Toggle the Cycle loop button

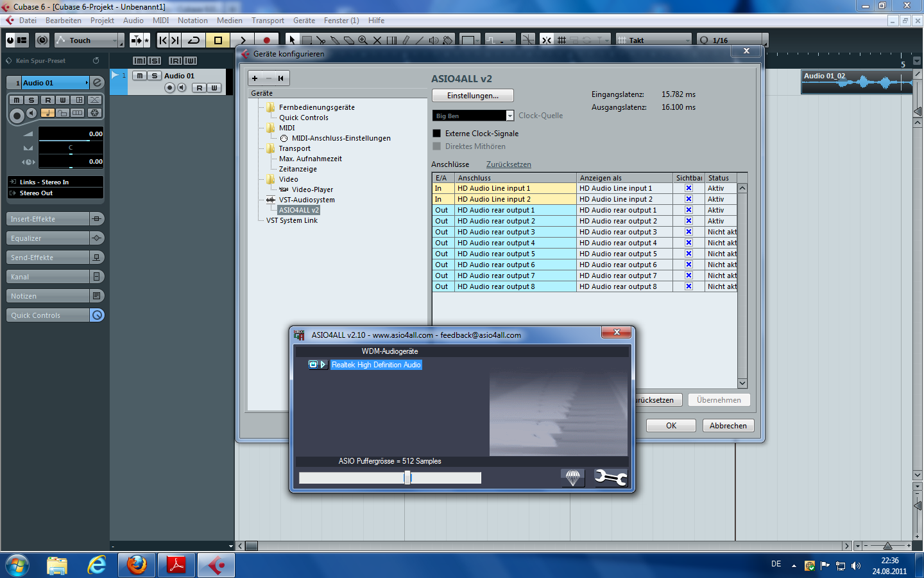pos(194,40)
